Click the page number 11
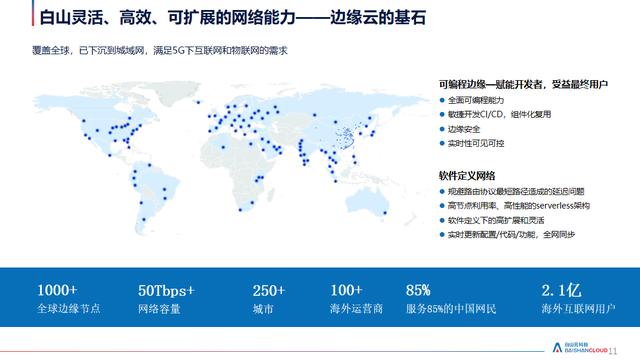Viewport: 640px width, 360px height. pyautogui.click(x=613, y=351)
